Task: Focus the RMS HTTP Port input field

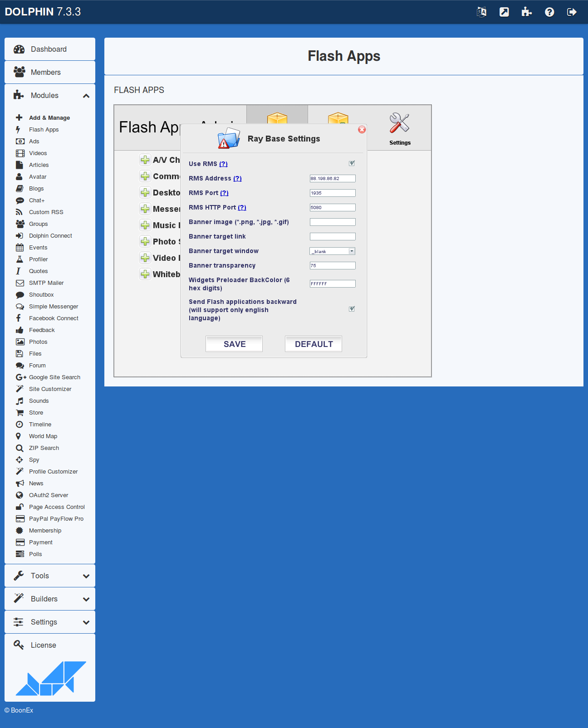Action: (333, 207)
